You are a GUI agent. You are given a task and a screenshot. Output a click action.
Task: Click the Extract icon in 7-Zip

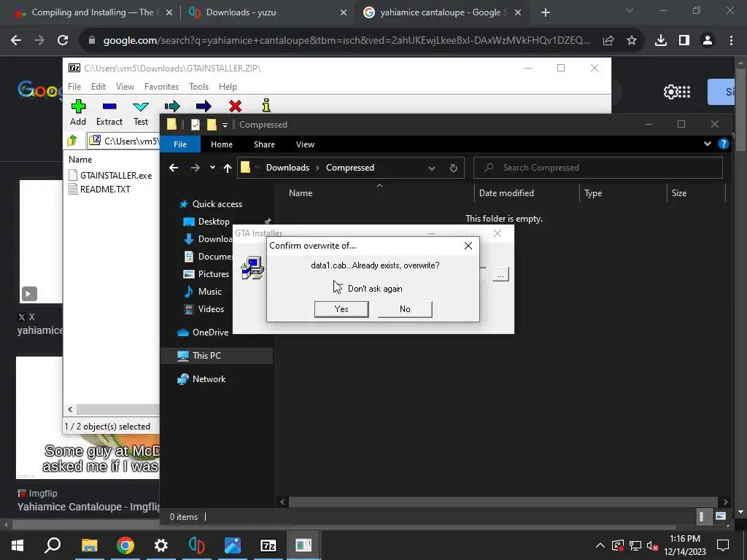point(109,106)
